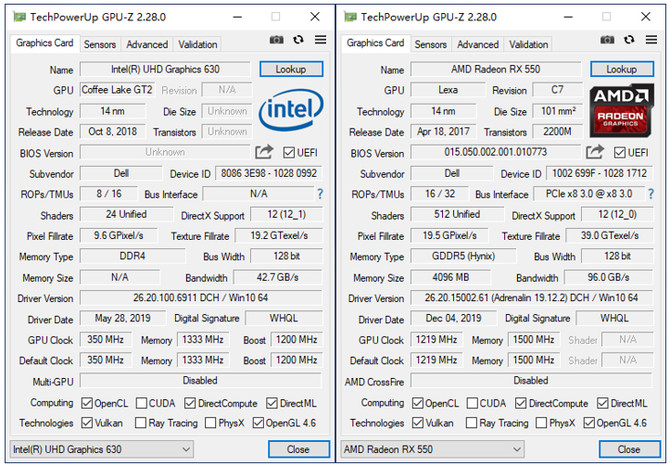Select Graphics Card tab in Intel window
Image resolution: width=670 pixels, height=466 pixels.
pos(45,43)
